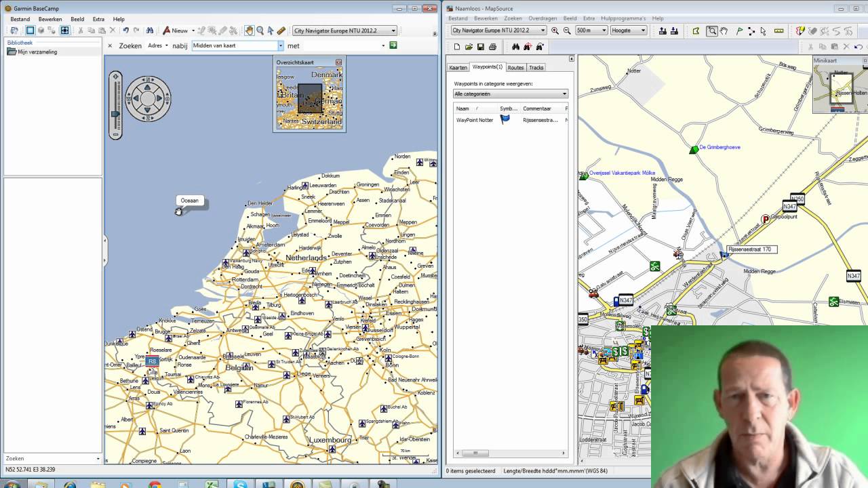Image resolution: width=868 pixels, height=488 pixels.
Task: Select the WayPoint Notter row
Action: [511, 120]
